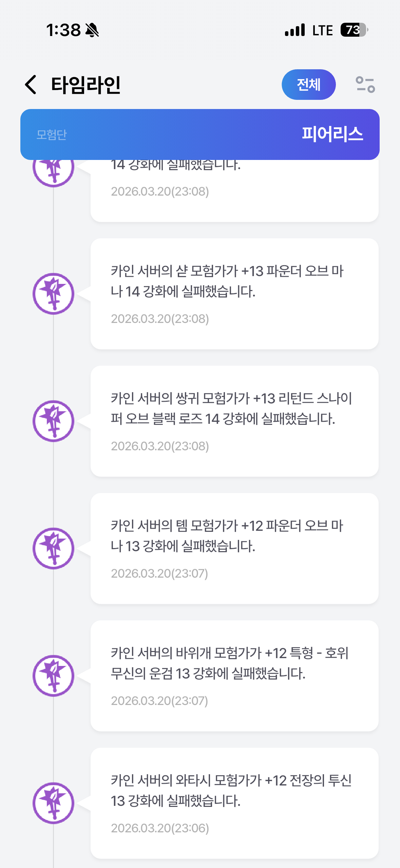Tap the enhancement icon beside 와타시 모험가 entry
Viewport: 400px width, 868px height.
pos(53,803)
